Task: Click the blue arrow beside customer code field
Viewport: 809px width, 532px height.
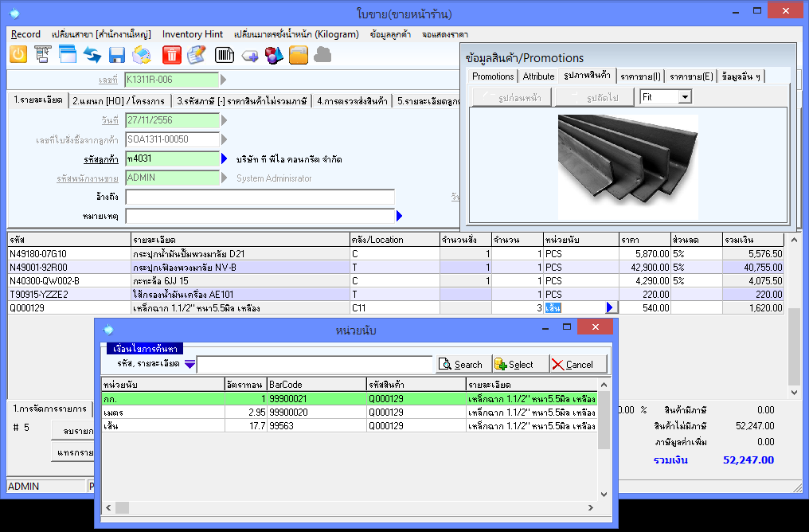Action: 225,158
